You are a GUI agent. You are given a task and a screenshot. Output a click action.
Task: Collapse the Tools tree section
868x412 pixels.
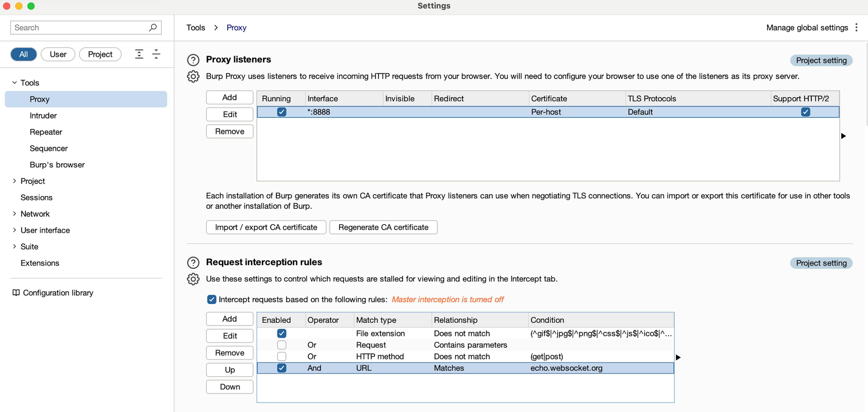(x=14, y=83)
